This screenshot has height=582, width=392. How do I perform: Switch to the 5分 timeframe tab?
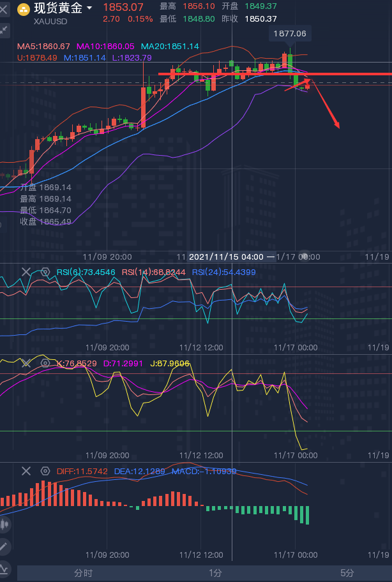click(x=347, y=573)
